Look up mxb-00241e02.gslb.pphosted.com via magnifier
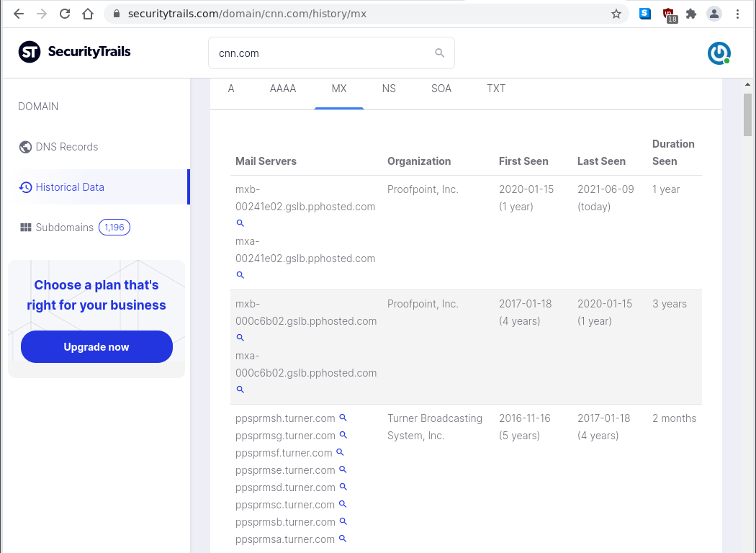 point(240,223)
